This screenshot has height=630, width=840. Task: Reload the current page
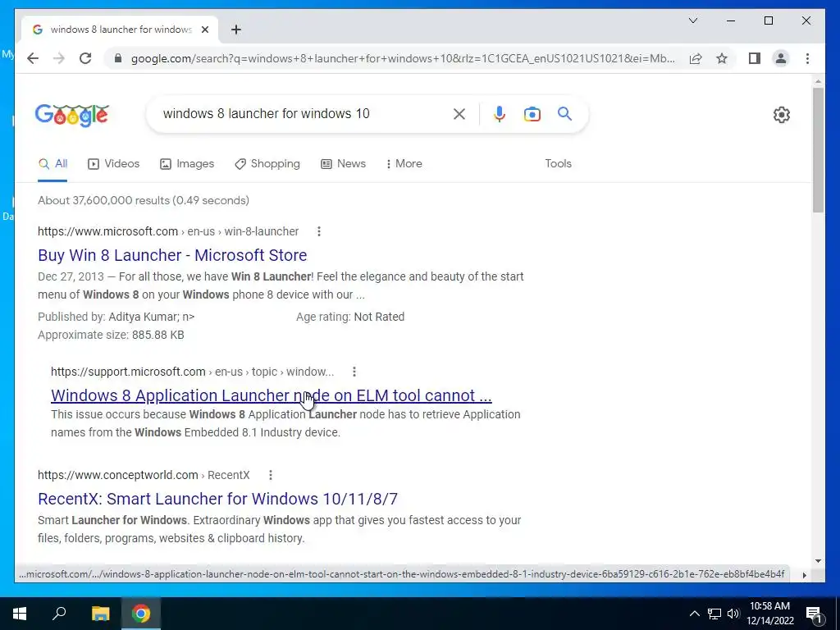coord(85,58)
